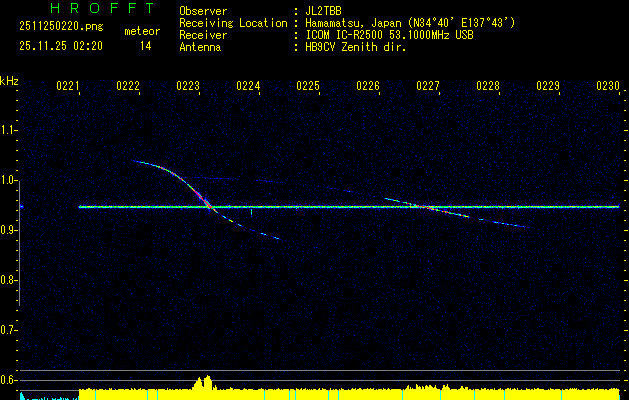Click the green carrier line at 0229
The width and height of the screenshot is (629, 400).
pyautogui.click(x=548, y=207)
